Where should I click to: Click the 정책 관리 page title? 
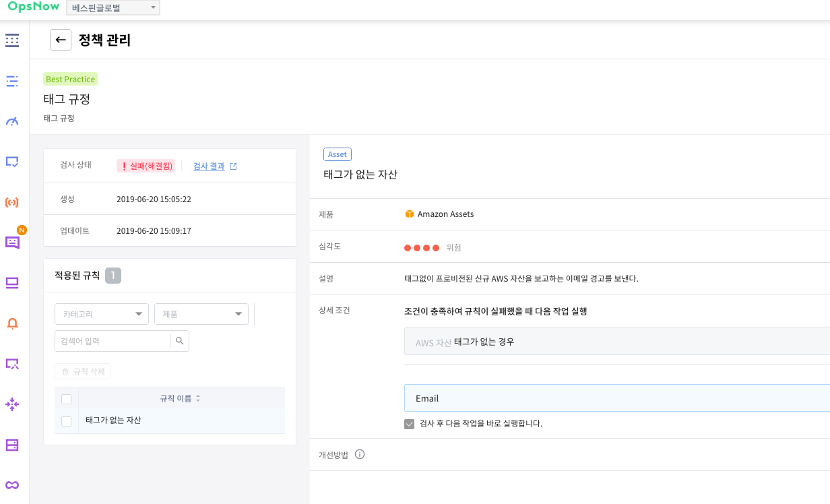click(x=104, y=40)
